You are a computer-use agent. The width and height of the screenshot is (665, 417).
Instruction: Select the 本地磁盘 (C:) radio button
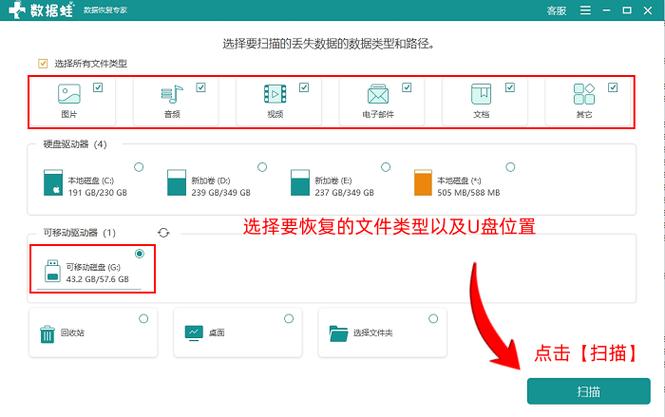pyautogui.click(x=139, y=167)
